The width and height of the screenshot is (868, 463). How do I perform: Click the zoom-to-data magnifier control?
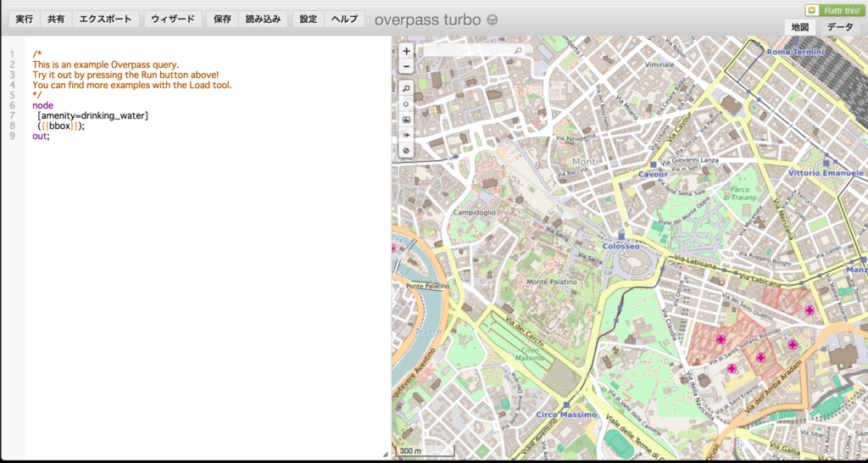(406, 88)
